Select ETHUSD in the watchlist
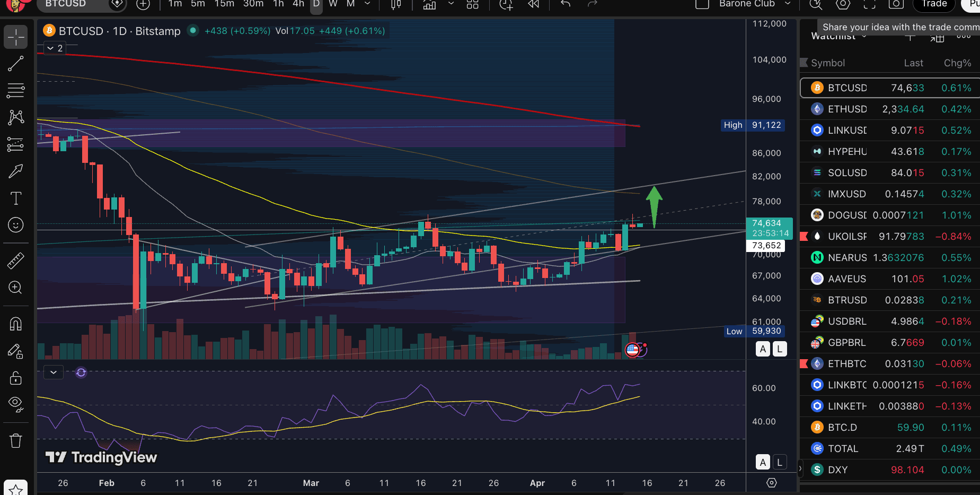 (x=890, y=109)
